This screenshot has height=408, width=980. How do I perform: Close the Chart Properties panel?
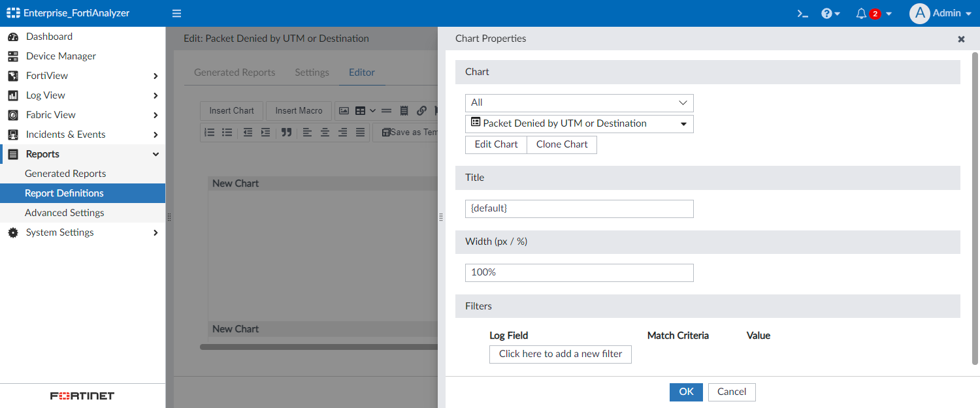click(x=961, y=39)
